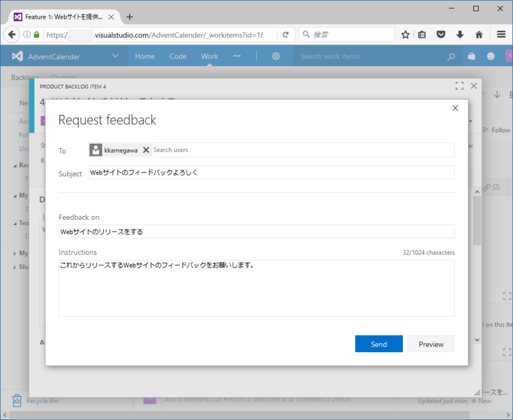
Task: Click the Backlogs tab
Action: (x=25, y=77)
